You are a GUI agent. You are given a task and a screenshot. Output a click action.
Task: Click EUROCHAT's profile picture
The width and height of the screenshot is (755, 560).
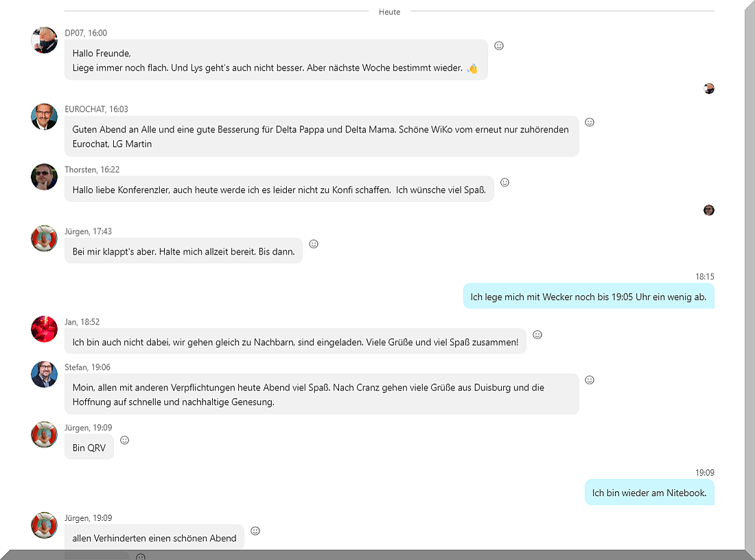point(45,117)
